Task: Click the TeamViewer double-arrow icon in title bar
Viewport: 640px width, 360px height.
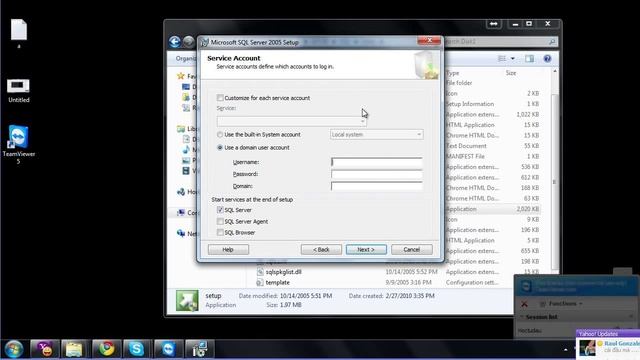Action: 493,24
